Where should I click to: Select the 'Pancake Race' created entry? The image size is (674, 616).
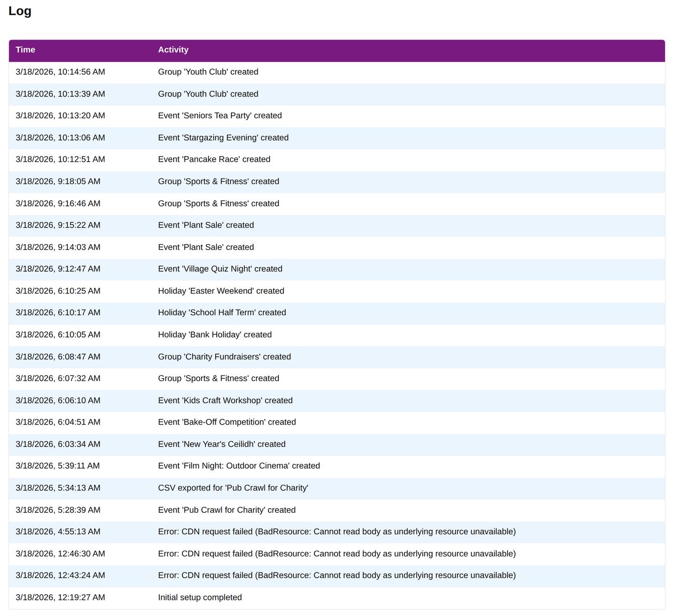(x=214, y=159)
